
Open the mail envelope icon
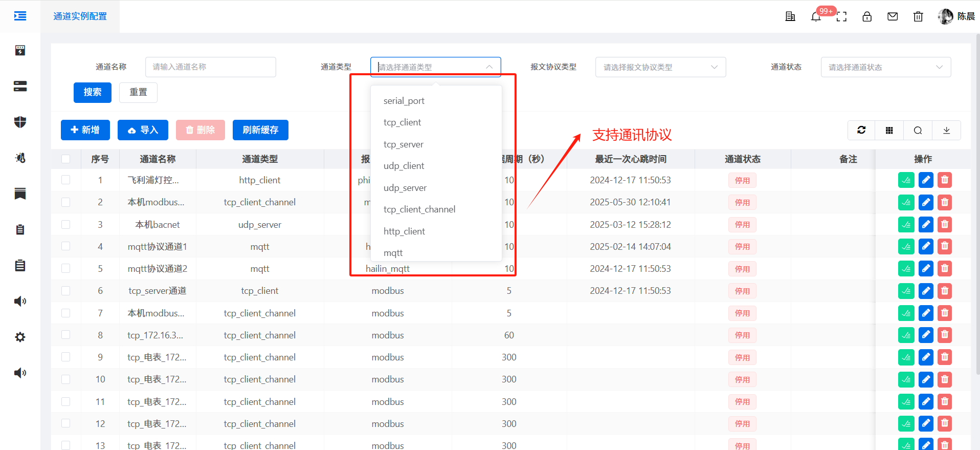point(893,17)
